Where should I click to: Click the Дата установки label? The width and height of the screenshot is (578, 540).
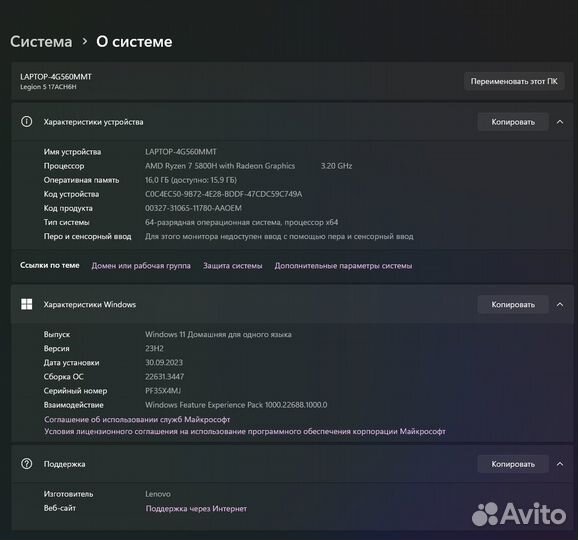[x=72, y=362]
